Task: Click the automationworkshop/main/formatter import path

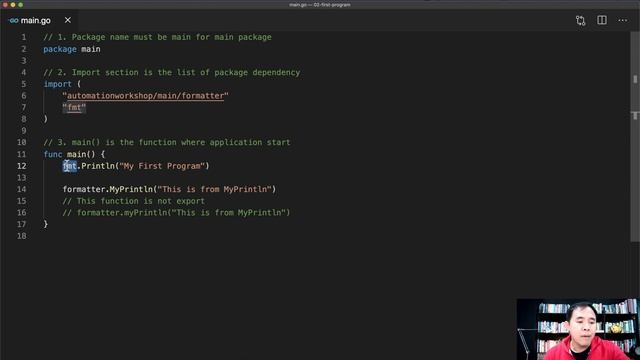Action: [x=145, y=96]
